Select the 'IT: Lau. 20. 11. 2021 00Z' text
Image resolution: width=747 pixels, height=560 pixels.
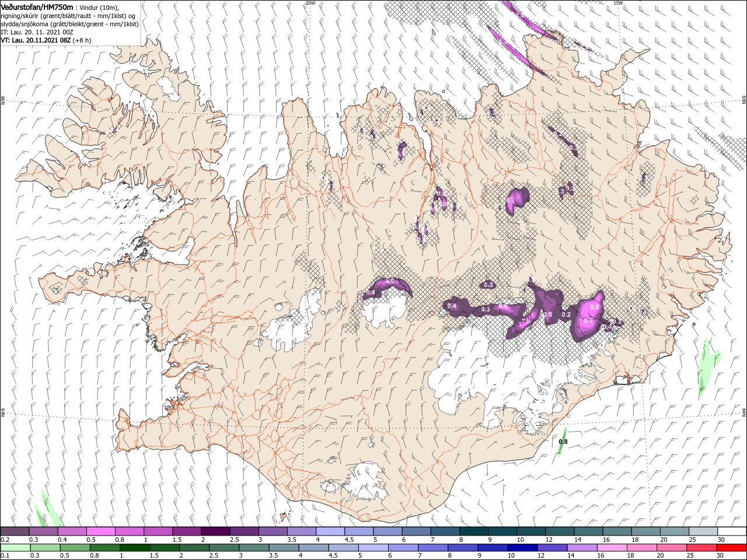(37, 32)
